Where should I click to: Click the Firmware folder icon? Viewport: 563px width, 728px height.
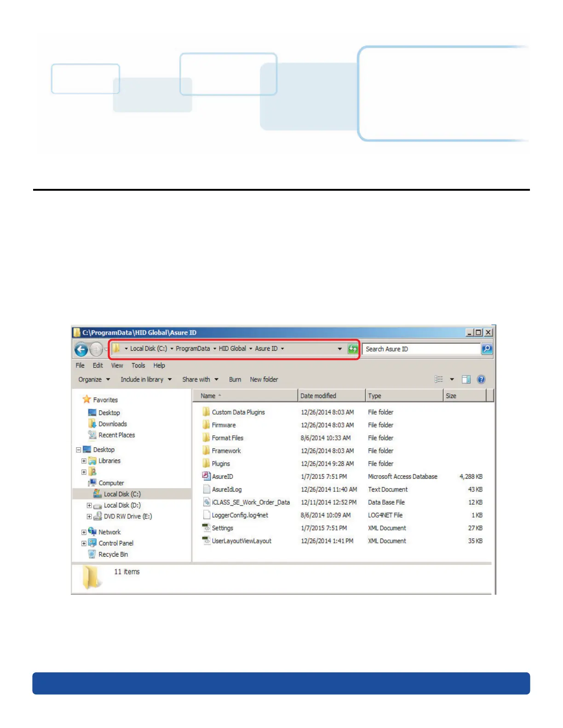click(206, 425)
